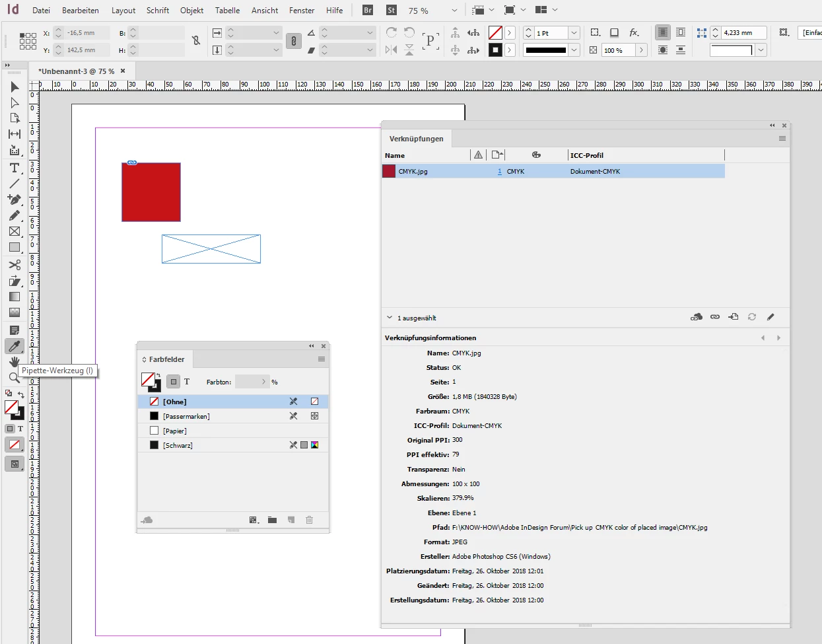Screen dimensions: 822x644
Task: Select the Rectangle Frame tool
Action: 15,231
